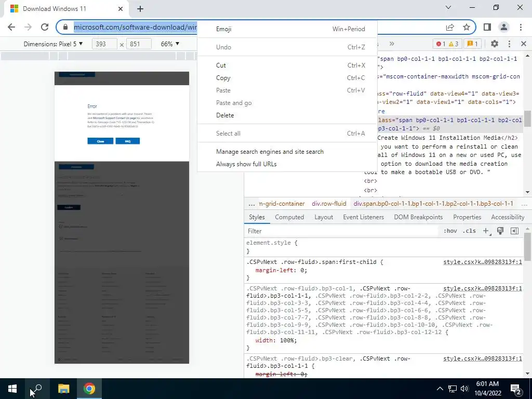Image resolution: width=532 pixels, height=399 pixels.
Task: Toggle the .cls classes button
Action: 469,231
